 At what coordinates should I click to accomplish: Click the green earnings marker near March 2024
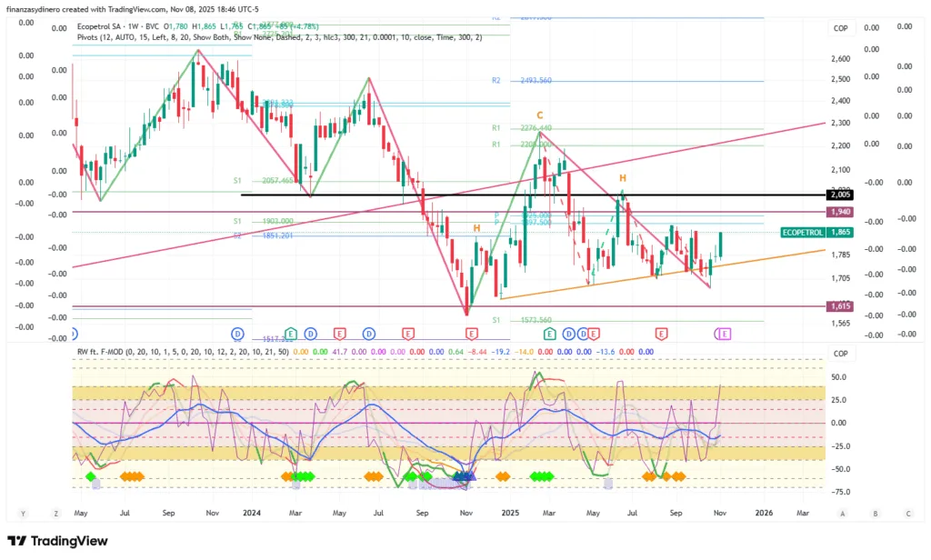[x=291, y=334]
